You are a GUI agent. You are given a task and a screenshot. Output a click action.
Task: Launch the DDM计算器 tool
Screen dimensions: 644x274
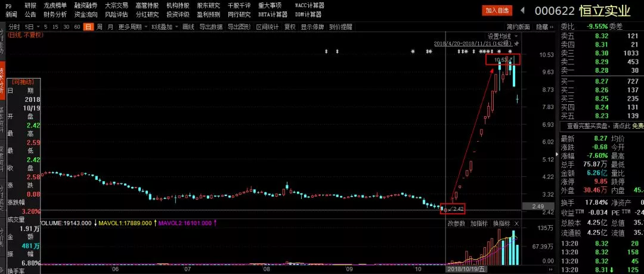pyautogui.click(x=308, y=15)
